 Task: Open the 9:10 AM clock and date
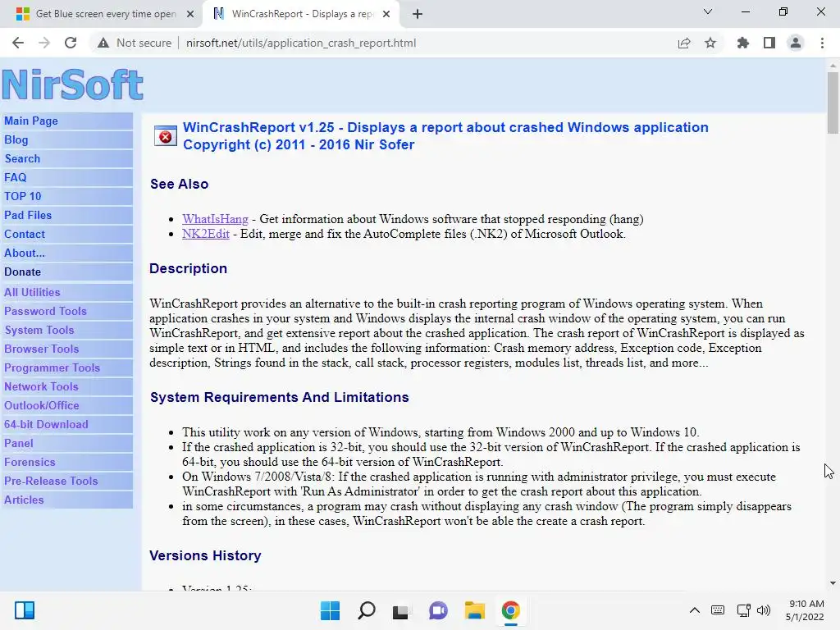coord(806,610)
